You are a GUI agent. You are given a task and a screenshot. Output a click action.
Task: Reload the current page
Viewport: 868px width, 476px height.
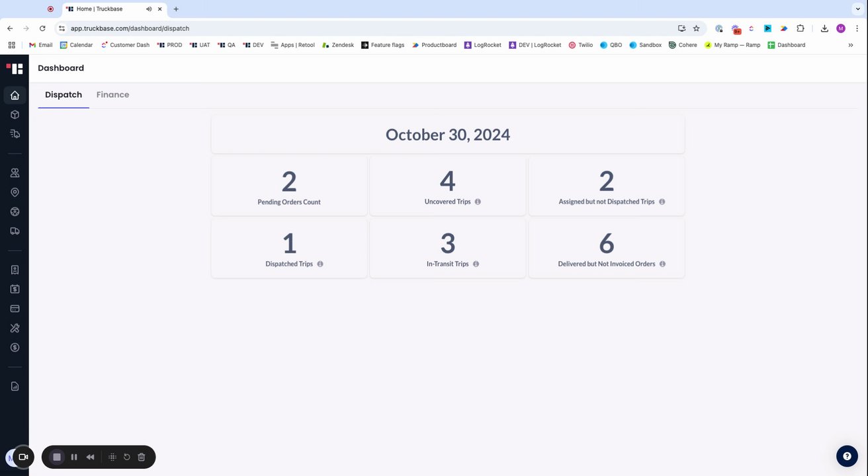point(42,28)
